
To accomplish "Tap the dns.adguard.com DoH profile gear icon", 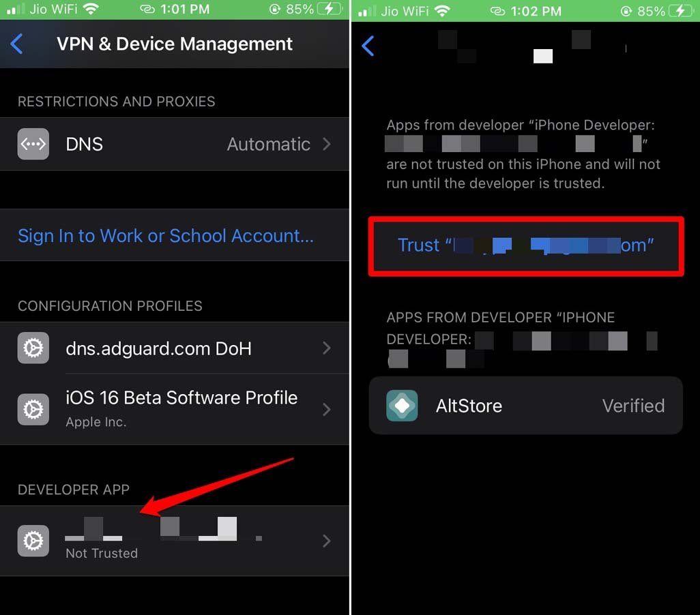I will [x=33, y=348].
